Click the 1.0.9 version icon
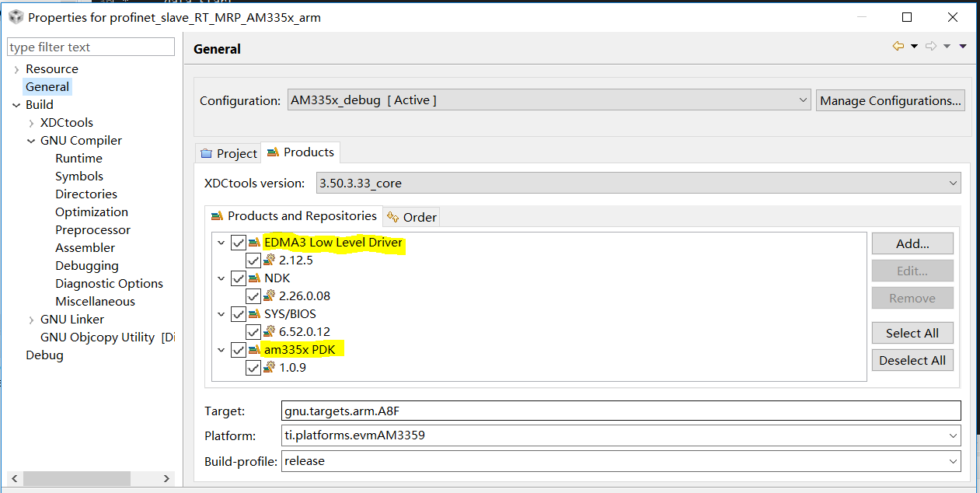980x493 pixels. click(270, 368)
